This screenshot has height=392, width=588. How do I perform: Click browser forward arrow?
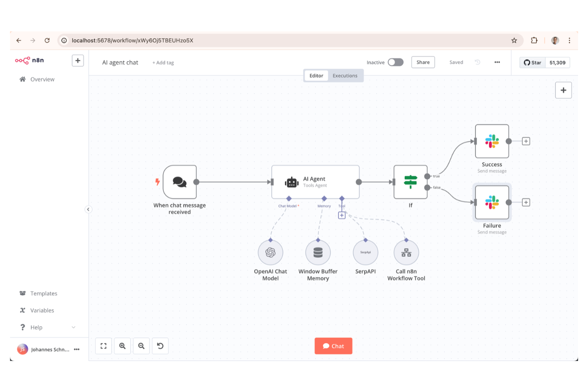coord(33,41)
